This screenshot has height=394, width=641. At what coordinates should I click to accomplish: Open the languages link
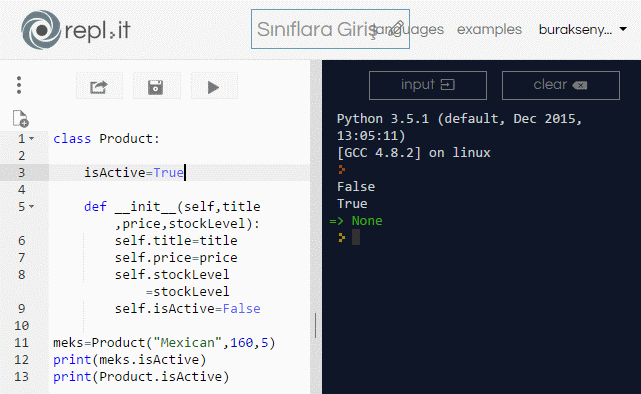[x=409, y=29]
